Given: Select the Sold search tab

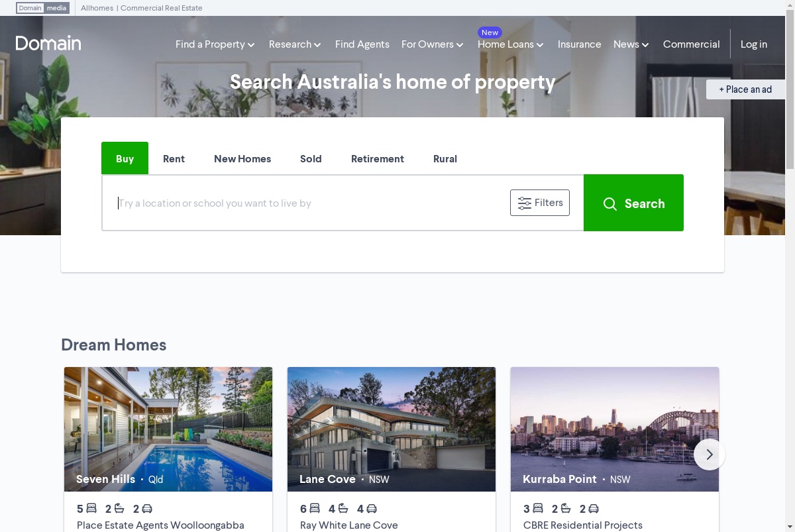Looking at the screenshot, I should click(311, 158).
